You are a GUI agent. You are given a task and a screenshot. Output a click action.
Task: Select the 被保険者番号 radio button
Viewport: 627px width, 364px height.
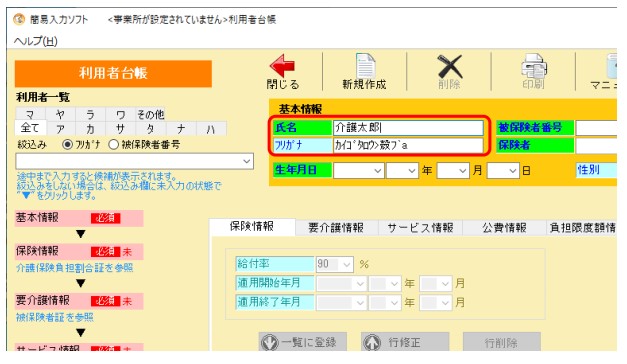coord(113,144)
